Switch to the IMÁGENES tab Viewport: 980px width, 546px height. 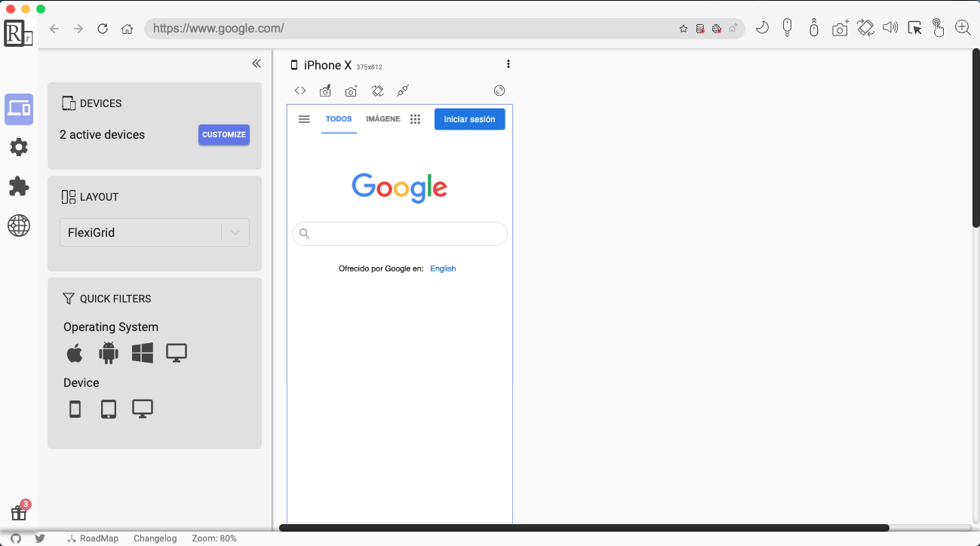383,119
